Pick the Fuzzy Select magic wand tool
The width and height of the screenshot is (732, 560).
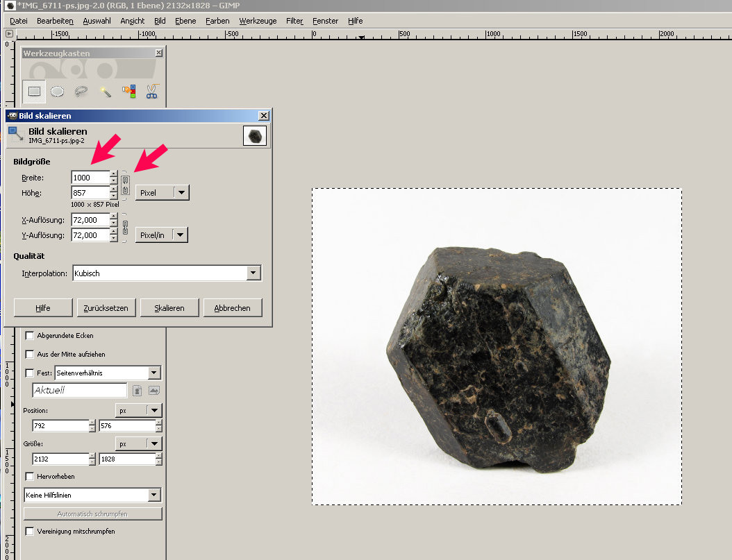click(x=105, y=91)
